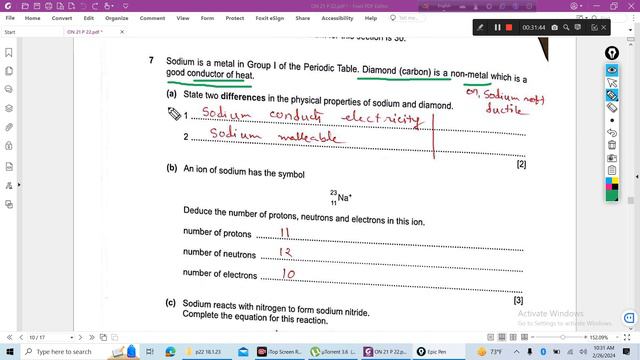Expand the quick access toolbar customize arrow

click(125, 6)
